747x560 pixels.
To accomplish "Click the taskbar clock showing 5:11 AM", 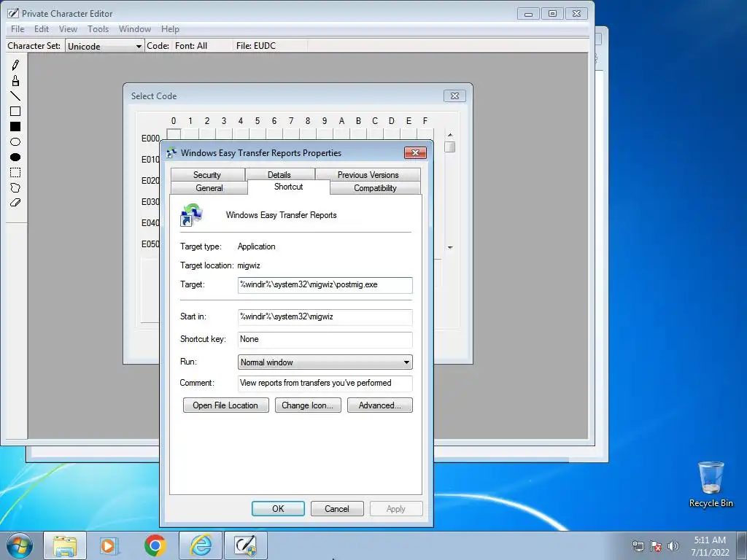I will click(710, 546).
